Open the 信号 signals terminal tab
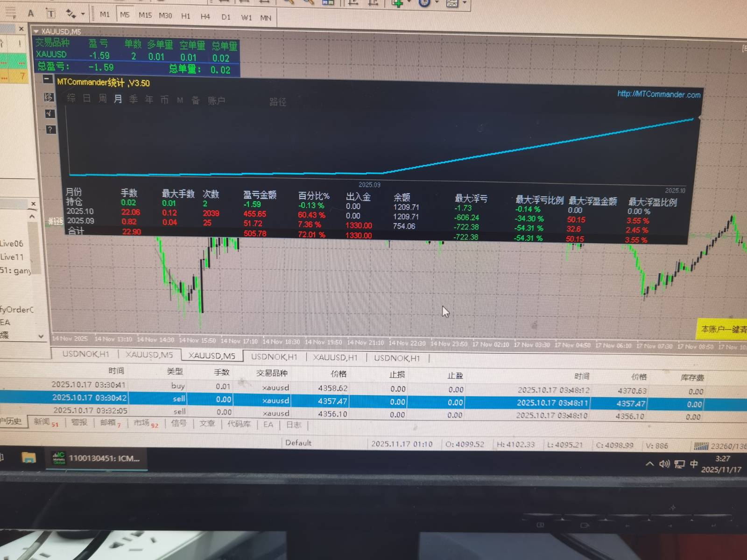 (x=178, y=423)
